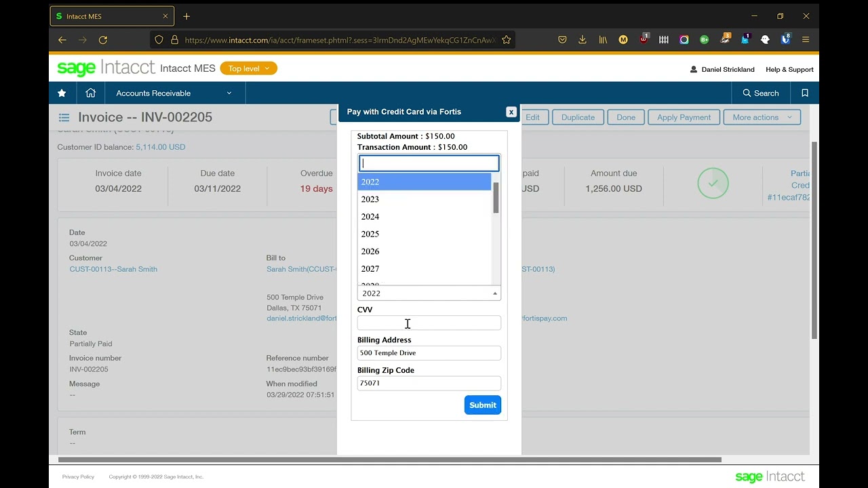Open the browser library icon
The height and width of the screenshot is (488, 868).
tap(603, 40)
